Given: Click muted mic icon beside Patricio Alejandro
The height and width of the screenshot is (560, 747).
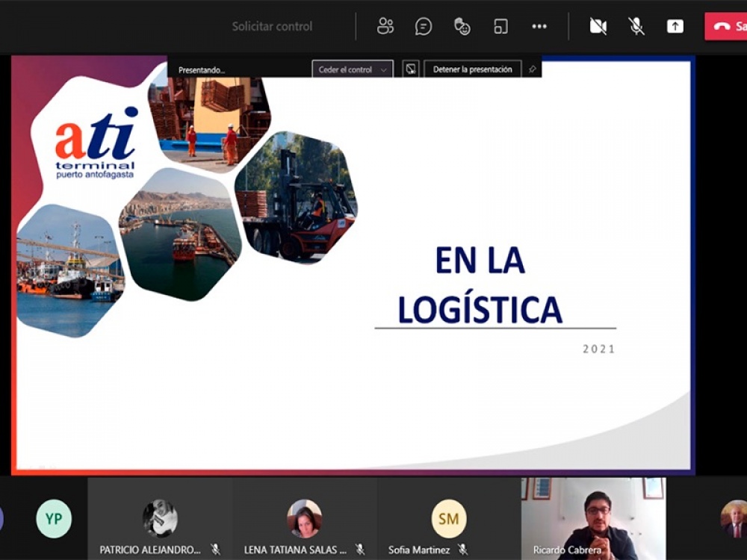Looking at the screenshot, I should click(215, 550).
